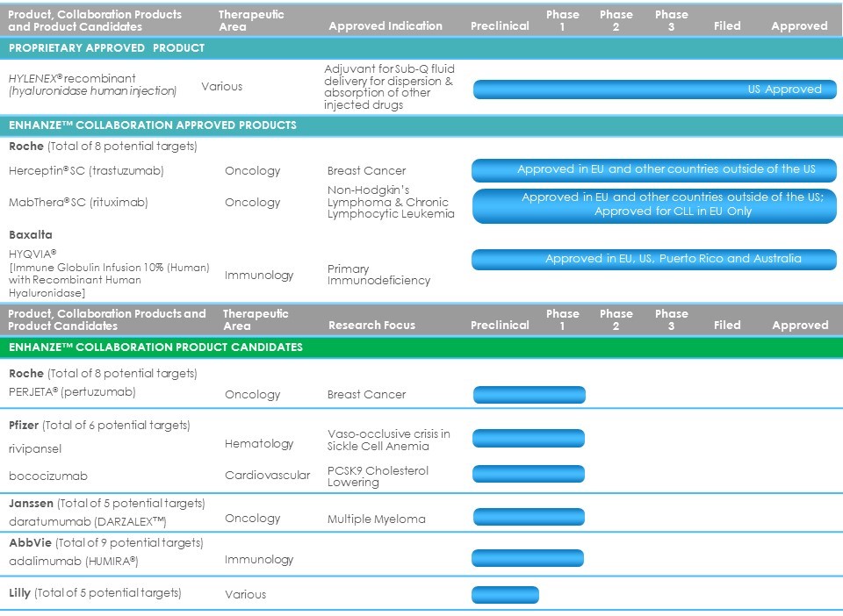Screen dimensions: 843x616
Task: Select the Enhanze Collaboration Approved Products header
Action: click(x=152, y=125)
